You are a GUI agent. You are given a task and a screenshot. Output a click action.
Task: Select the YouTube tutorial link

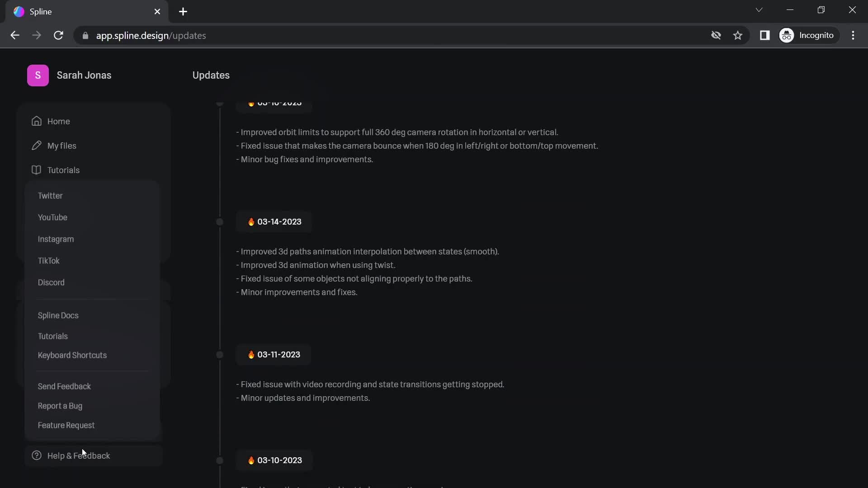pyautogui.click(x=52, y=217)
